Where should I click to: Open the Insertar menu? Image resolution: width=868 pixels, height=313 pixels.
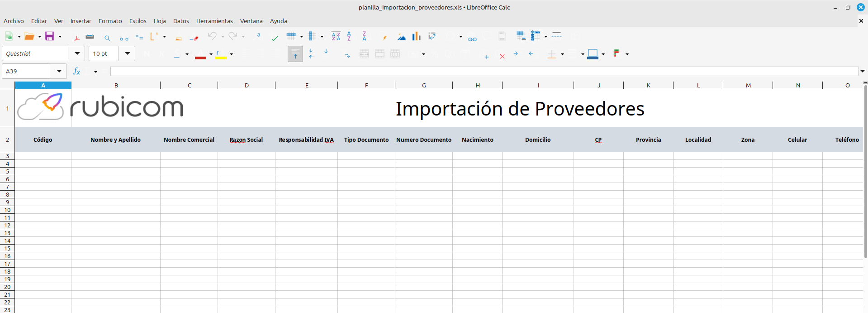(x=81, y=21)
